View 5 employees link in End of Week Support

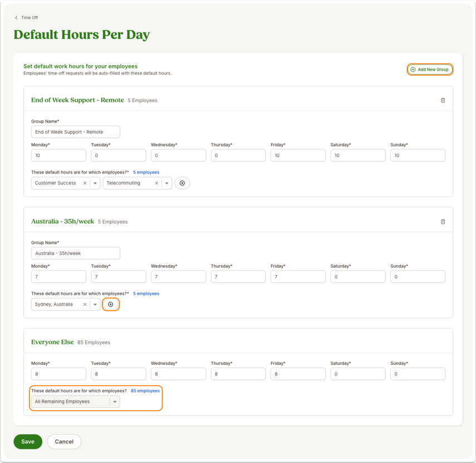coord(146,173)
